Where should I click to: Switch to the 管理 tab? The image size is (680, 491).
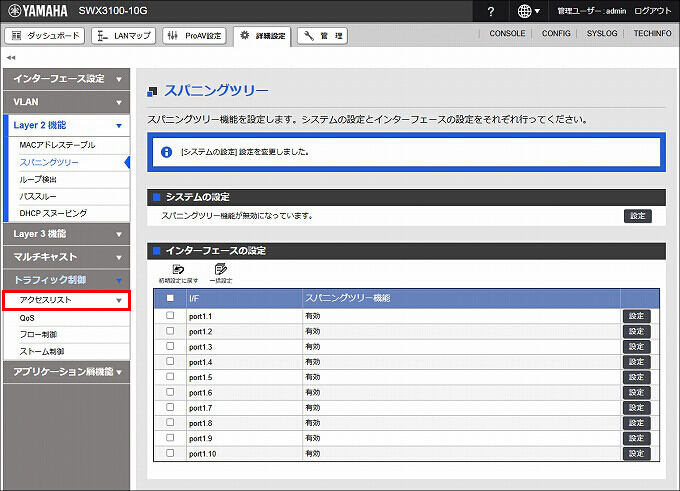click(x=322, y=36)
